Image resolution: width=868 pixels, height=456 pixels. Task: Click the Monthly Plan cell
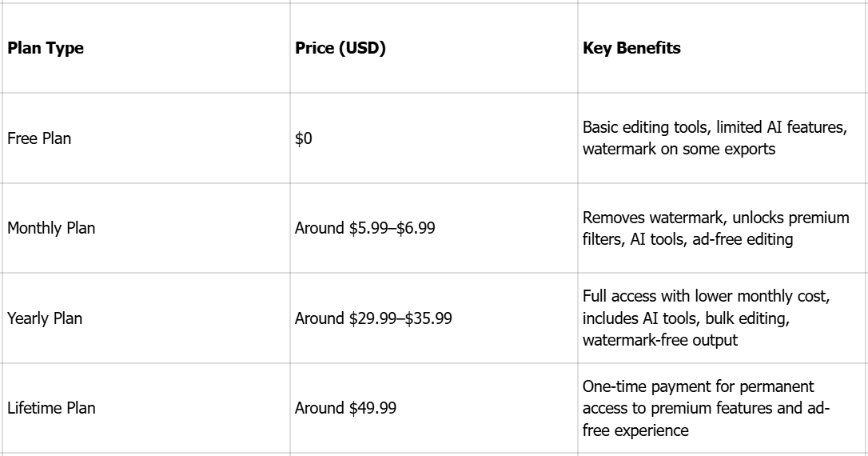point(51,229)
